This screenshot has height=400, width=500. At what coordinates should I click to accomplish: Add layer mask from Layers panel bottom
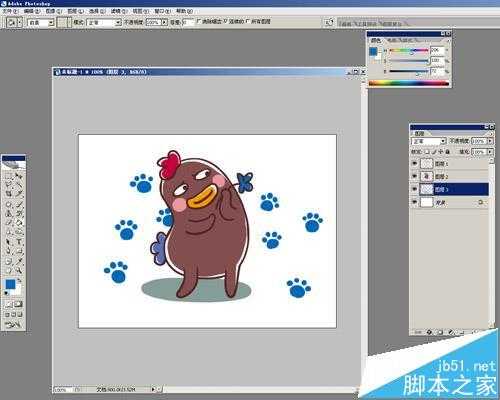(x=440, y=332)
